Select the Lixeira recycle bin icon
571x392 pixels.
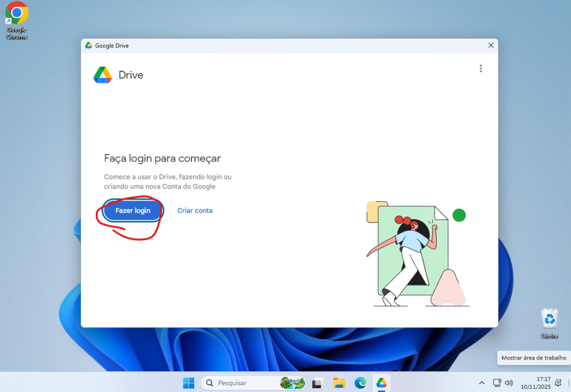(549, 323)
